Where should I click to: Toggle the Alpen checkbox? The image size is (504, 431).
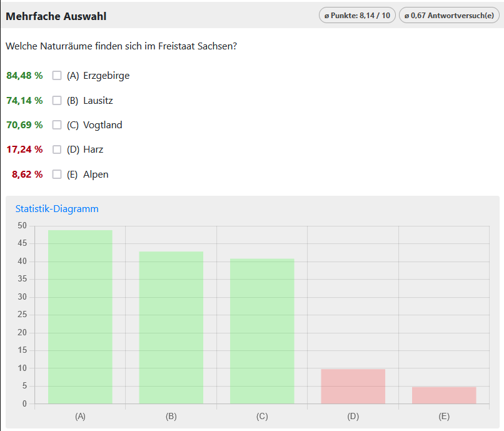point(57,175)
